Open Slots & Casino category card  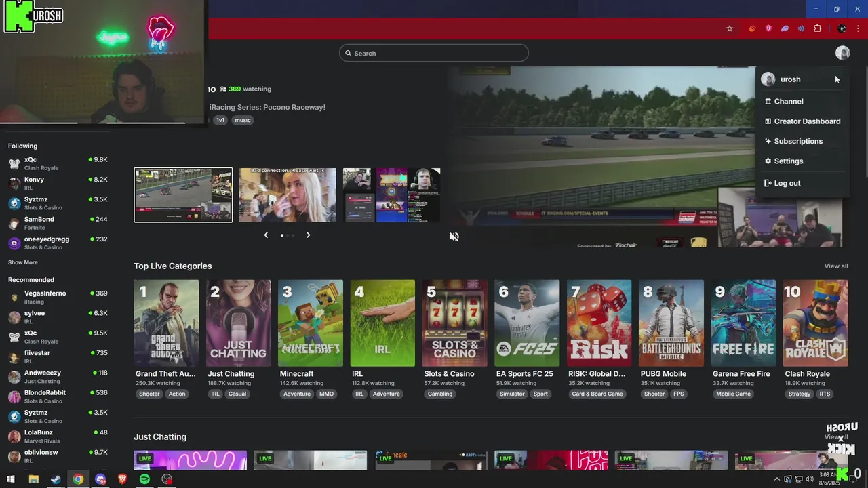click(455, 323)
